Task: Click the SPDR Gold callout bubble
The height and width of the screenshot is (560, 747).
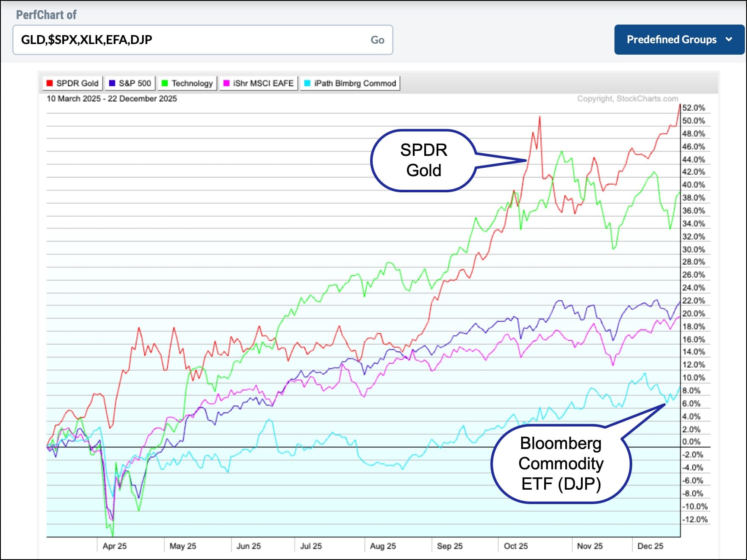Action: pyautogui.click(x=423, y=160)
